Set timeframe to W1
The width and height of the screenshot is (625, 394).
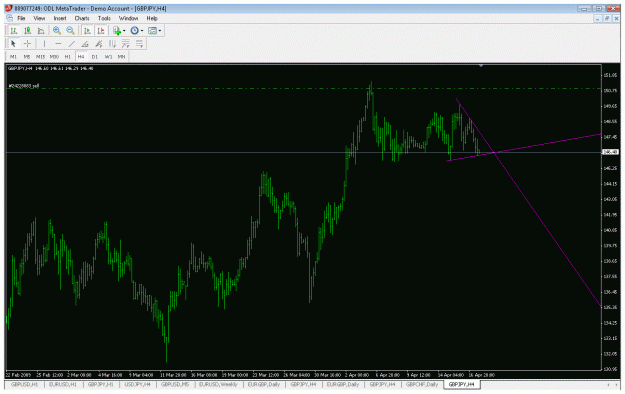[x=108, y=57]
